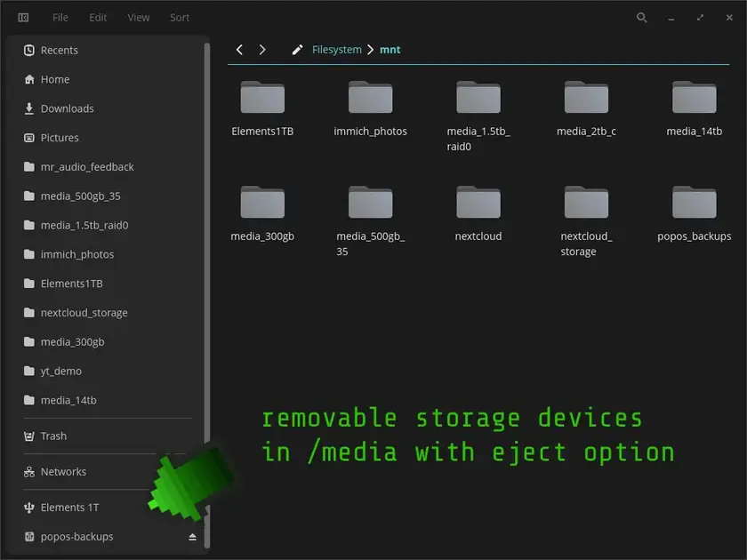Click the Recents clock icon
This screenshot has width=747, height=560.
pos(29,50)
